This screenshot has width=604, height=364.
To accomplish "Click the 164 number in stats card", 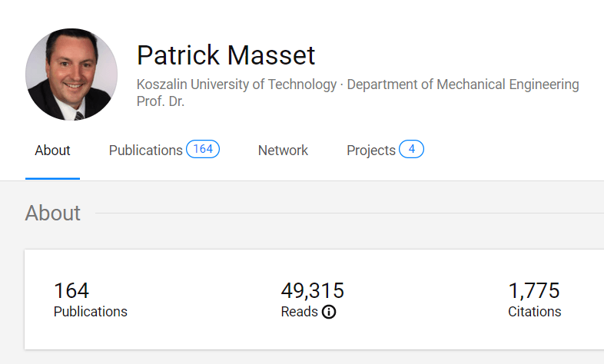I will click(x=71, y=291).
